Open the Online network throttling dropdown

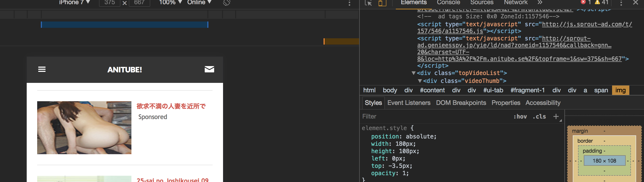point(199,2)
